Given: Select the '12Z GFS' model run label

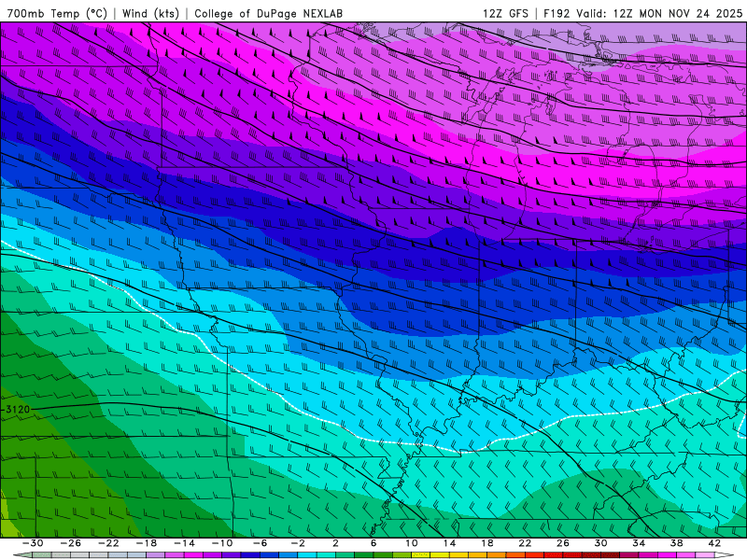Looking at the screenshot, I should tap(505, 13).
